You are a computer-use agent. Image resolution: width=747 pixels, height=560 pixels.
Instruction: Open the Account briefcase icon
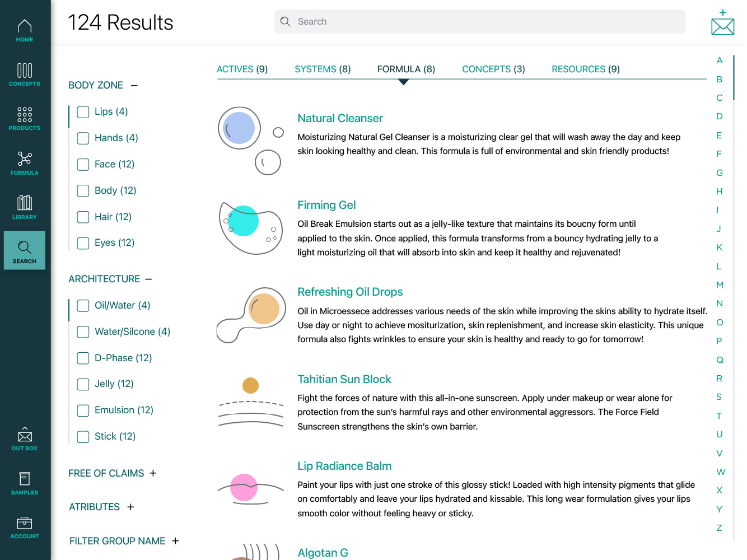click(25, 528)
